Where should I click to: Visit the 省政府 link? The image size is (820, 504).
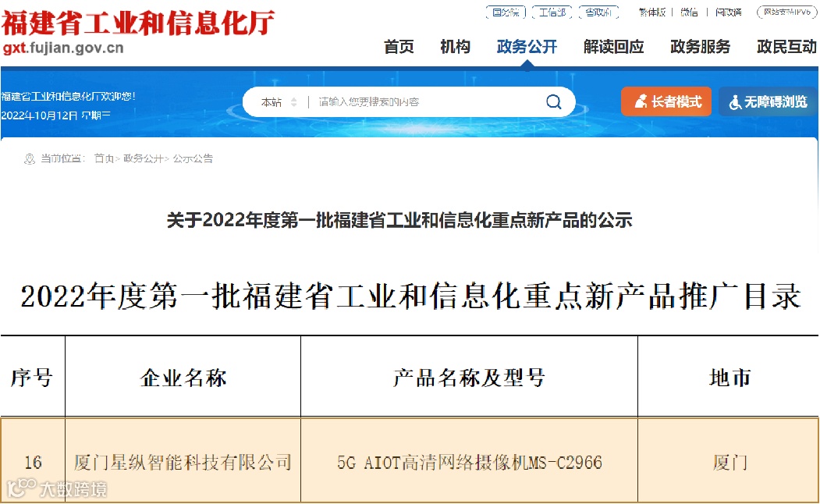[x=598, y=12]
